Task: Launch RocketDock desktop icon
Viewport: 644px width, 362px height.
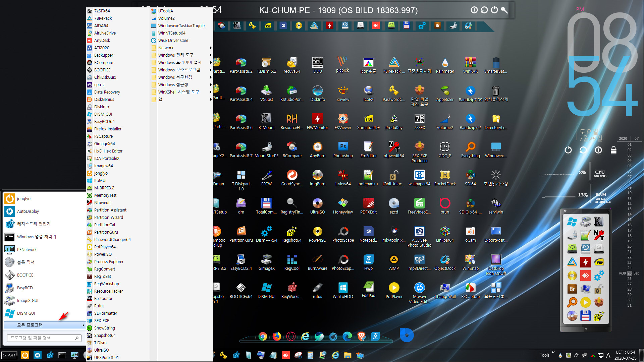Action: pyautogui.click(x=445, y=178)
